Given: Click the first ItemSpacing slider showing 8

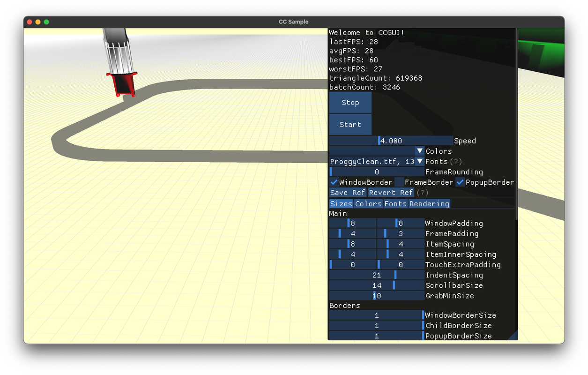Looking at the screenshot, I should point(353,244).
